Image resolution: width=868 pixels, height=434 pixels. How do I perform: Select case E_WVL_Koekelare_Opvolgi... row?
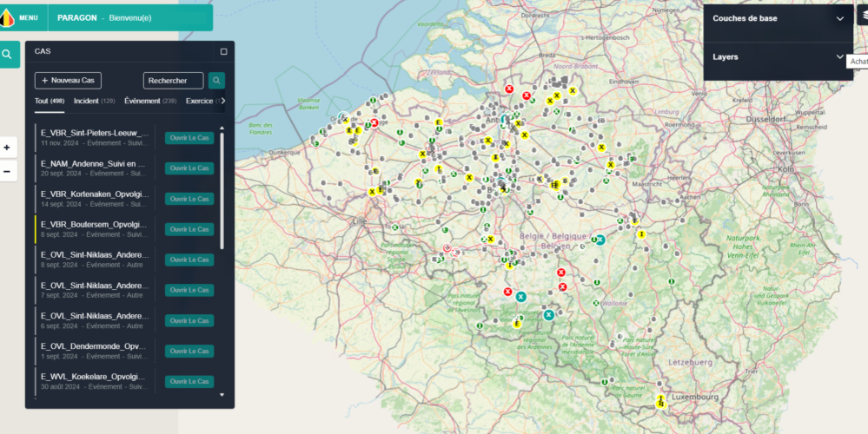pyautogui.click(x=95, y=381)
